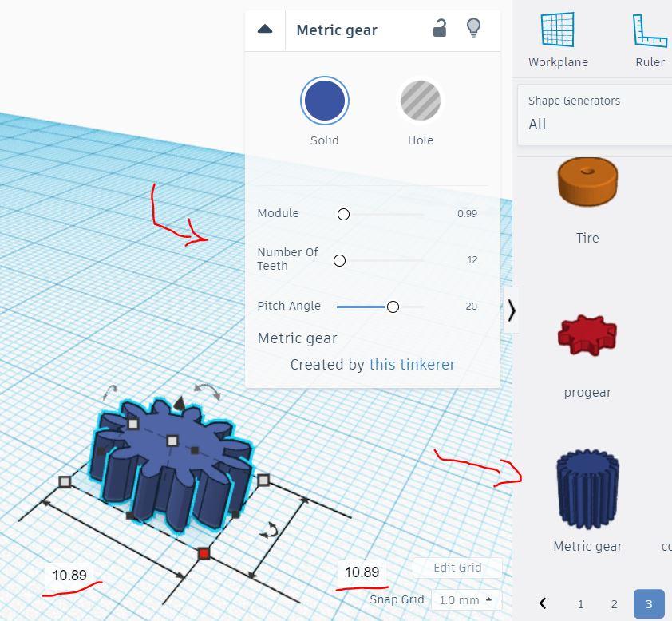Open the Shape Generators All dropdown
The height and width of the screenshot is (621, 672).
pyautogui.click(x=595, y=114)
